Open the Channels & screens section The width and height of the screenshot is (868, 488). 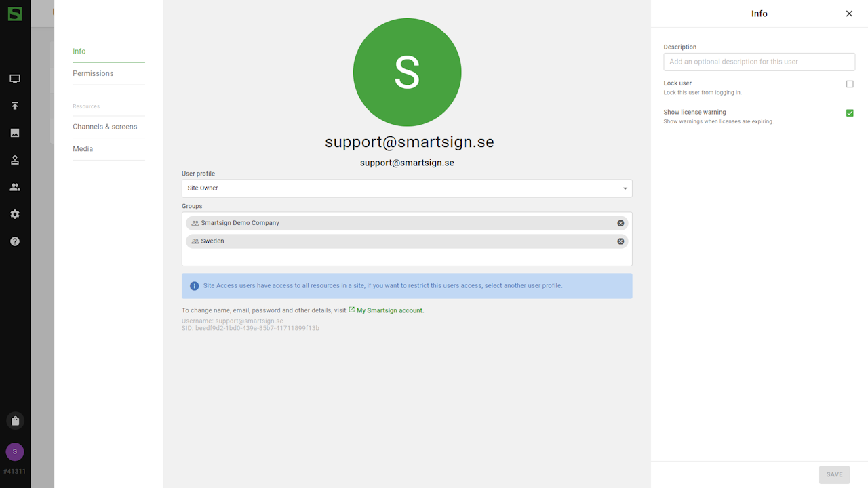click(105, 127)
